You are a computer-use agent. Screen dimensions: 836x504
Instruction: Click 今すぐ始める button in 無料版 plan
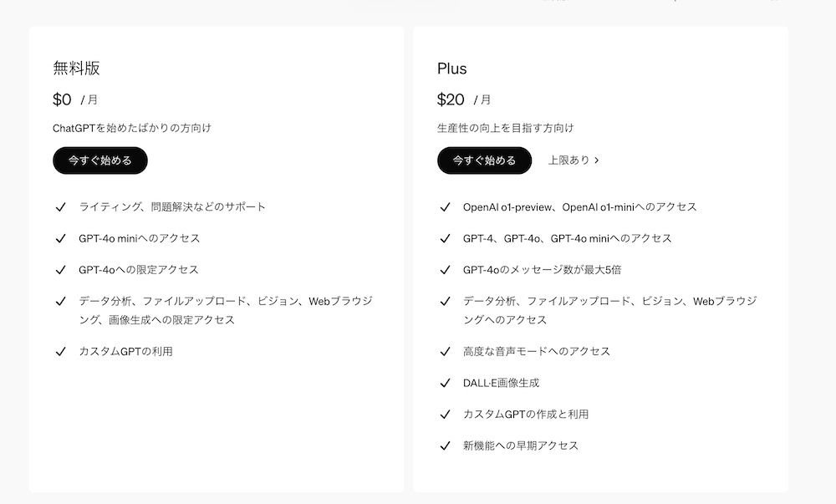point(100,160)
